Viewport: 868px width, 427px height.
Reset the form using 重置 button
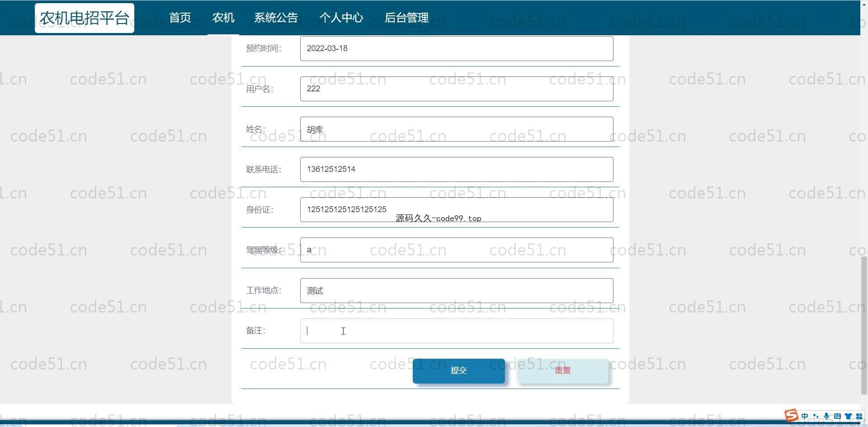(562, 371)
